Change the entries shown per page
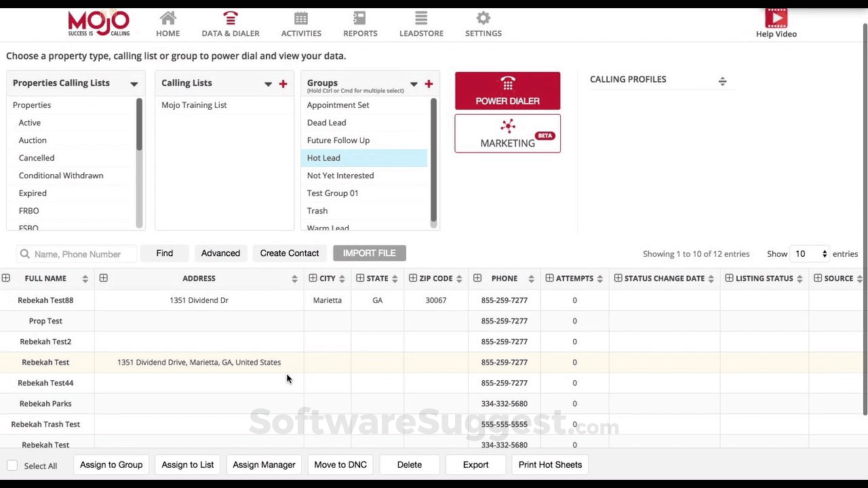 [x=810, y=253]
